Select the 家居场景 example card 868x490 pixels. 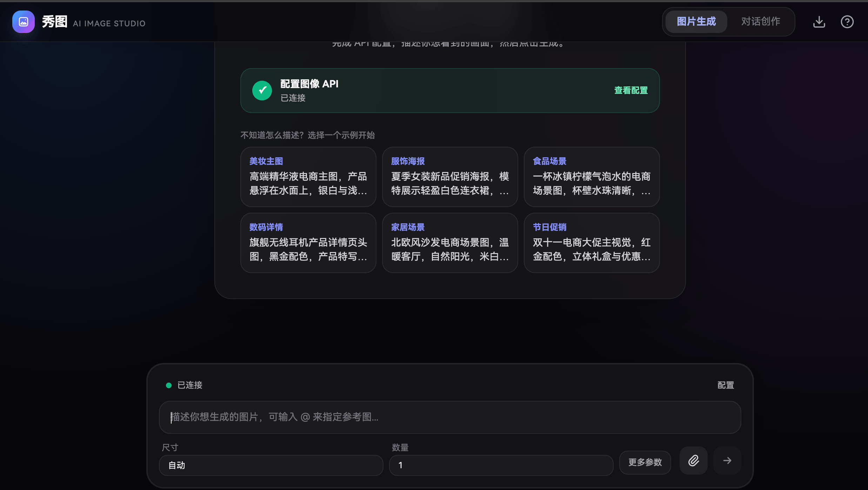450,243
